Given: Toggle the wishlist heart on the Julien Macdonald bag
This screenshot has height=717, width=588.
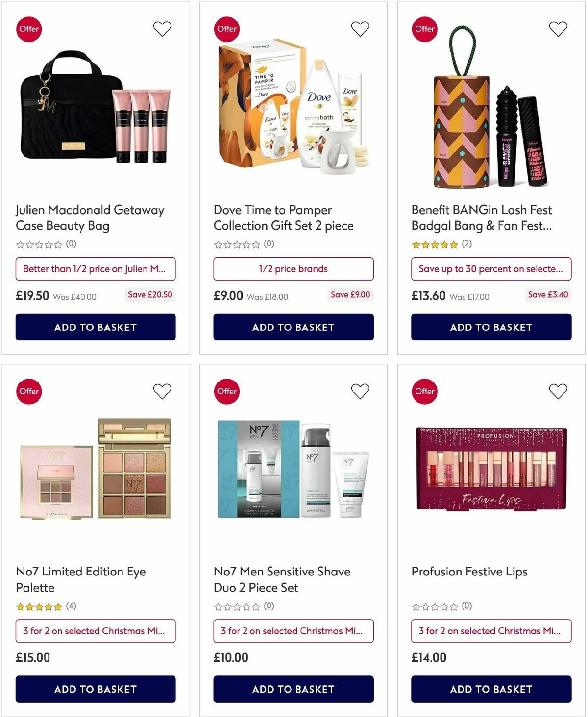Looking at the screenshot, I should tap(162, 28).
